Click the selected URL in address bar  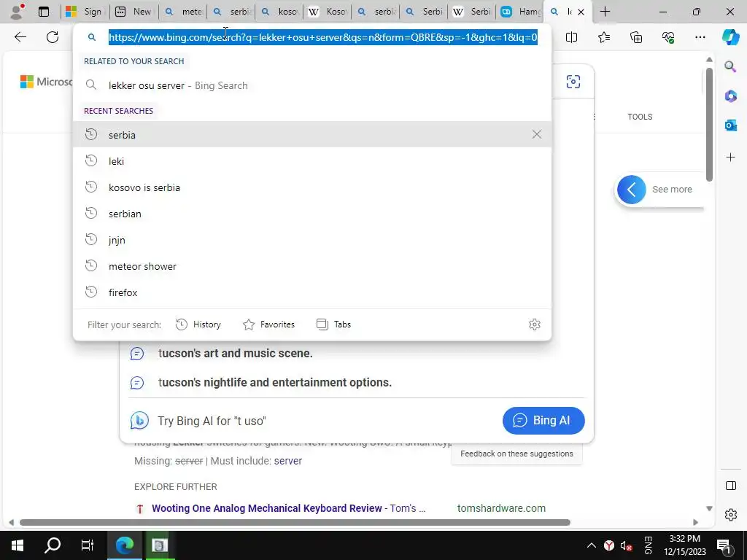[323, 37]
